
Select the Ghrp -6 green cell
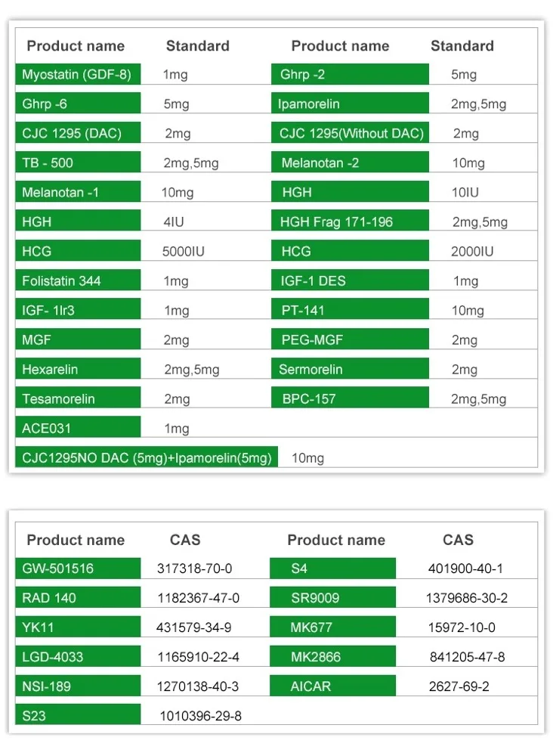77,104
